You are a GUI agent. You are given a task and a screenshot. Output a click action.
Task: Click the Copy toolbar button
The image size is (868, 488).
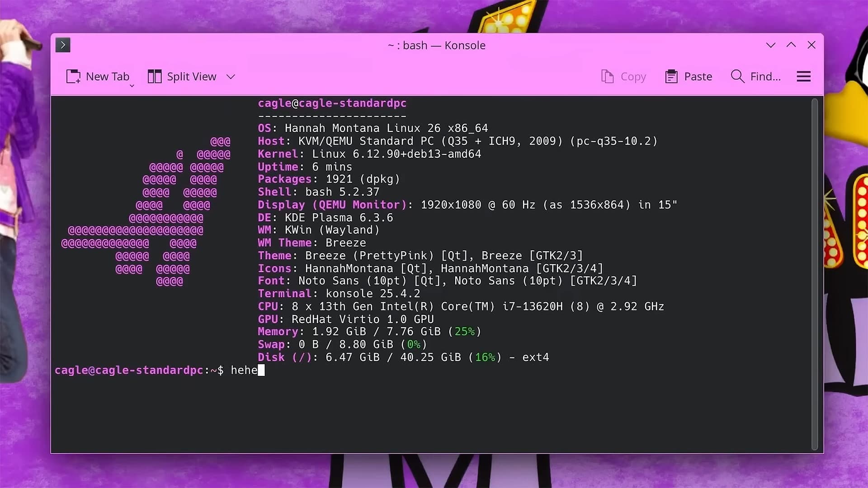click(623, 76)
